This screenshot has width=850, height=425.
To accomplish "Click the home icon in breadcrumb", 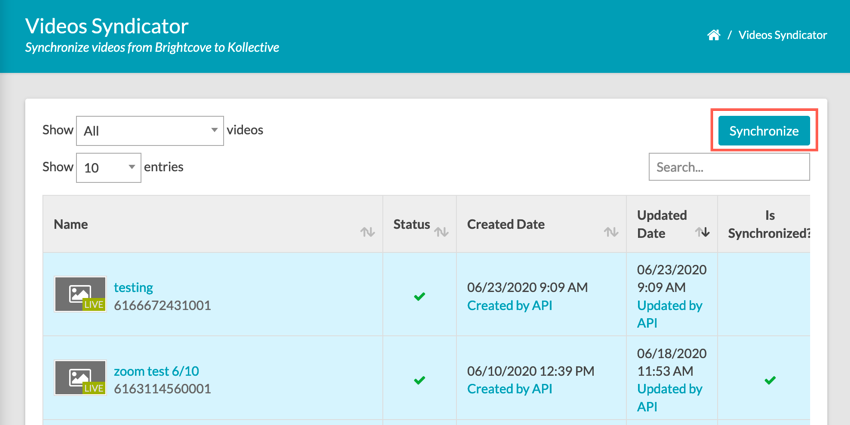I will (x=713, y=35).
